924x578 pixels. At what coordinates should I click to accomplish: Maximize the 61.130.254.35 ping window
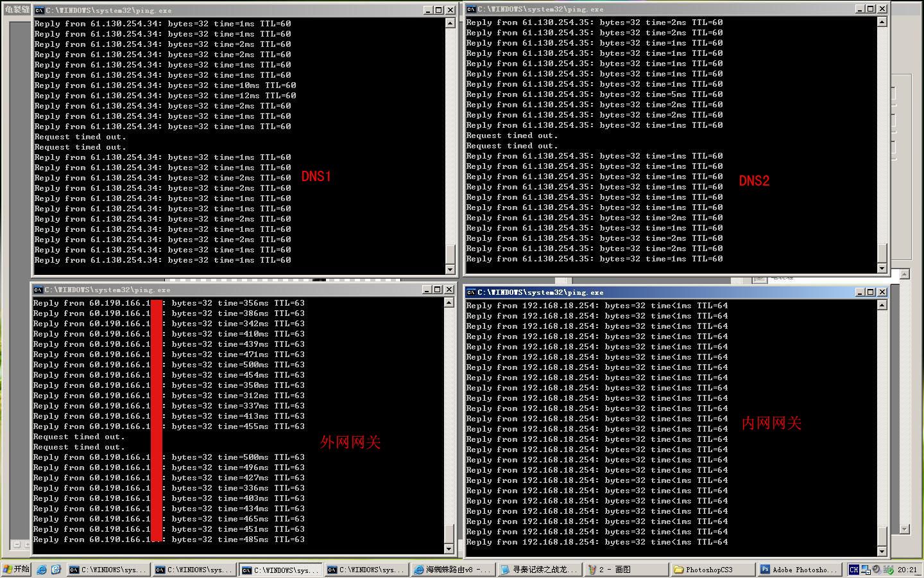click(871, 9)
